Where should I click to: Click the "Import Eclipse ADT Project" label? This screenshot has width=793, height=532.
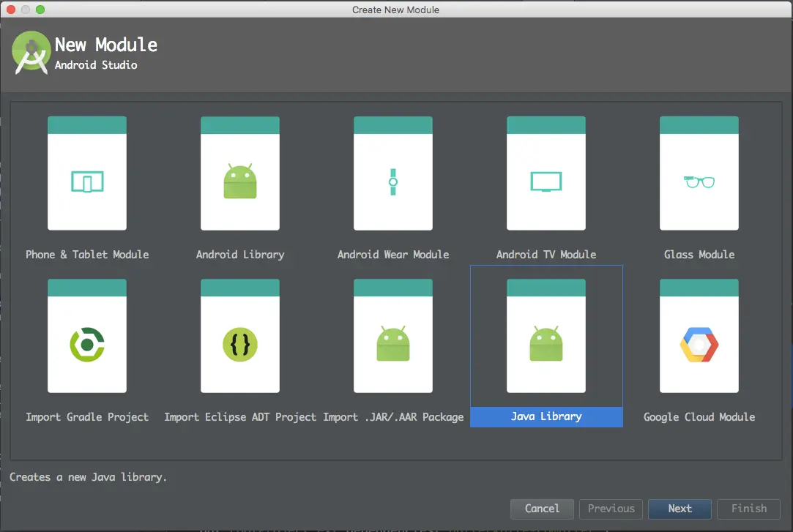tap(240, 417)
